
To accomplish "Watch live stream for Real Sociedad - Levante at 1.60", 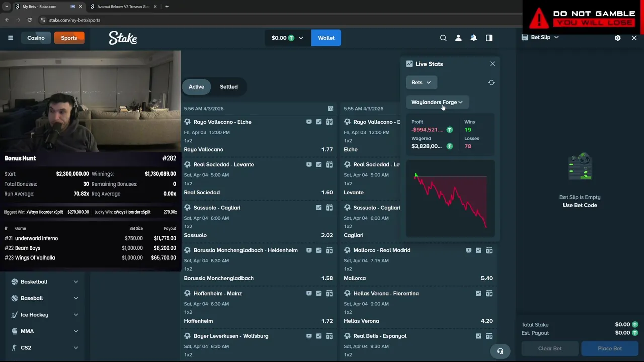I will (x=309, y=164).
